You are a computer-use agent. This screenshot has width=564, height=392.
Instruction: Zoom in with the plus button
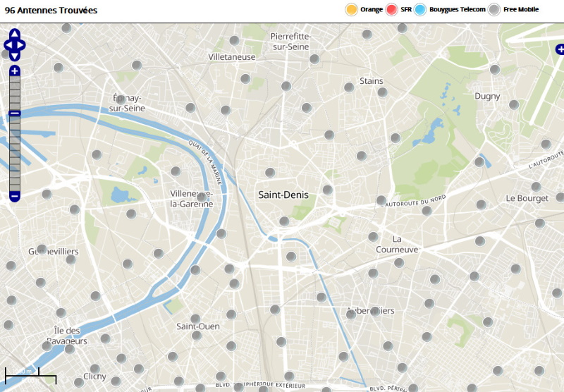[15, 71]
